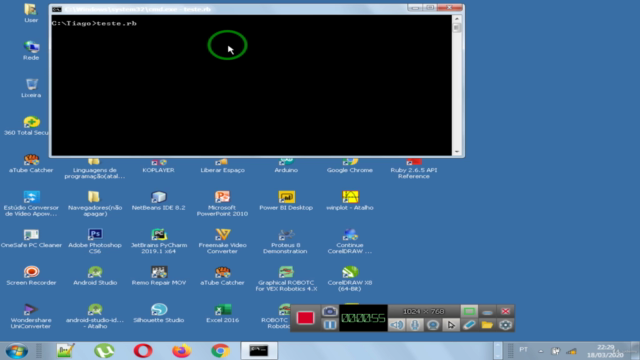Open the Windows Start menu
This screenshot has width=640, height=360.
[x=17, y=351]
